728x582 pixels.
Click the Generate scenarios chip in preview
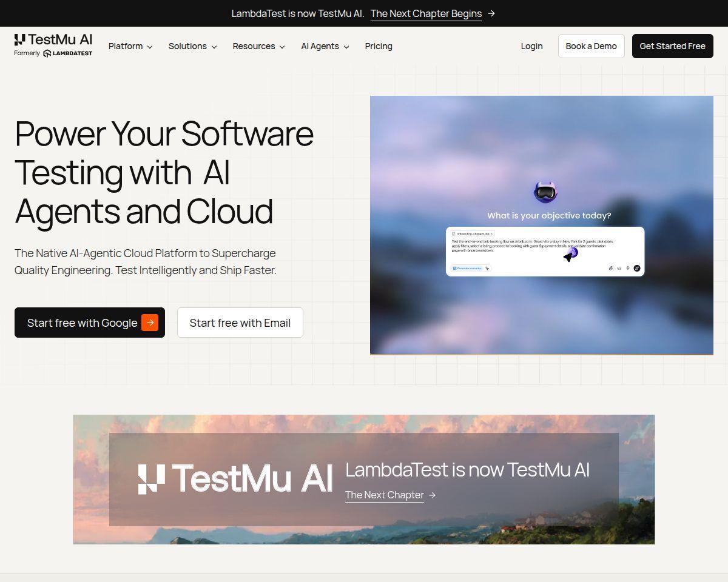(468, 268)
